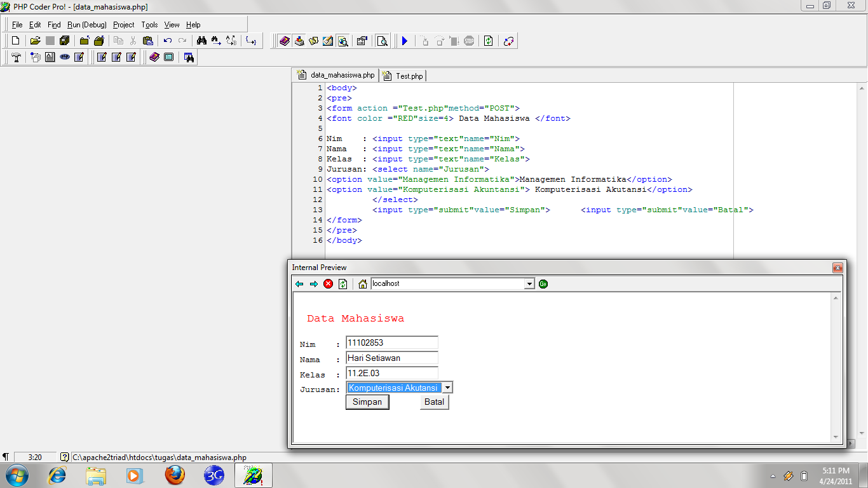This screenshot has height=488, width=868.
Task: Open Find with the binoculars icon
Action: point(201,41)
